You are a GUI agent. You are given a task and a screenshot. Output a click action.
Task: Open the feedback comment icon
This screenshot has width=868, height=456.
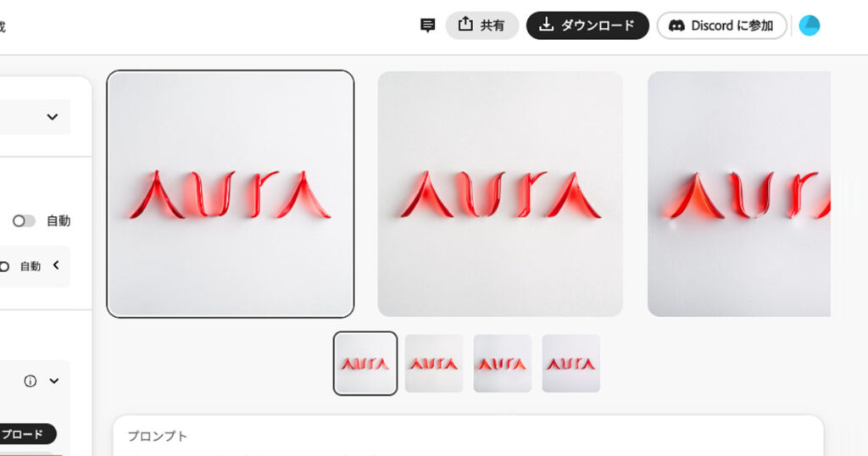427,25
